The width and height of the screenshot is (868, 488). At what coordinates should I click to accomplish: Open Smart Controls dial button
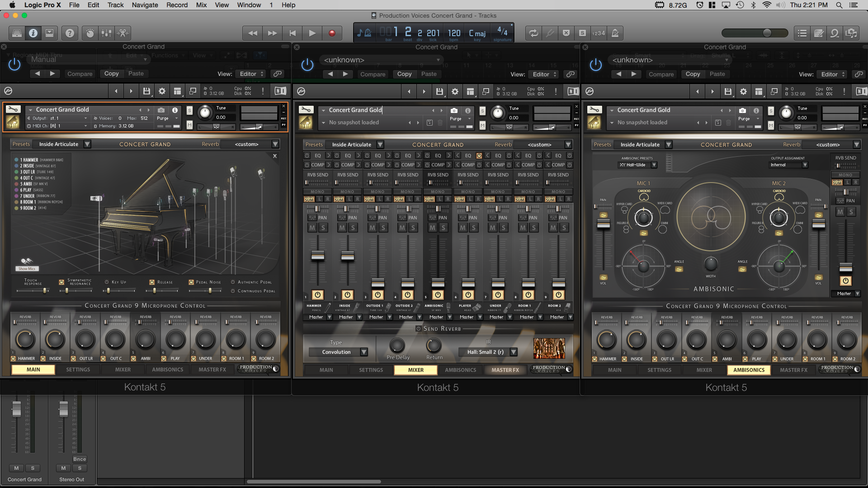click(90, 33)
